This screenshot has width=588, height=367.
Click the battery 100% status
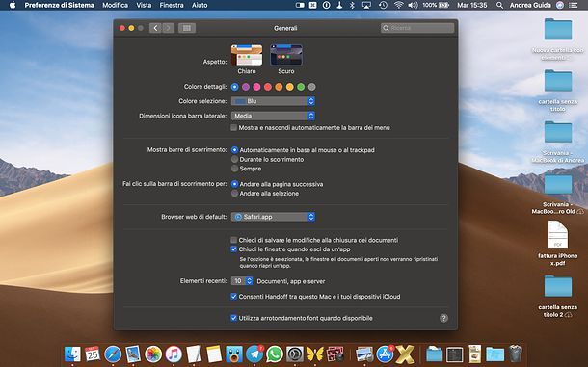point(436,5)
